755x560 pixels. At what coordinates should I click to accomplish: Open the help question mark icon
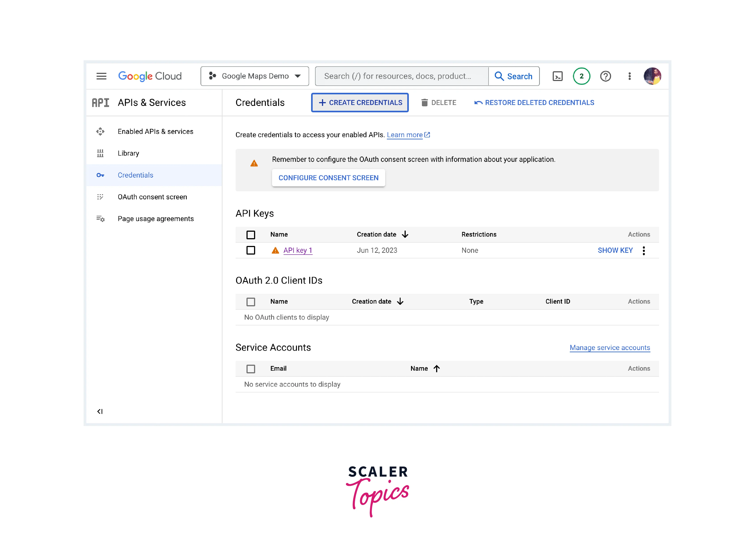[605, 76]
